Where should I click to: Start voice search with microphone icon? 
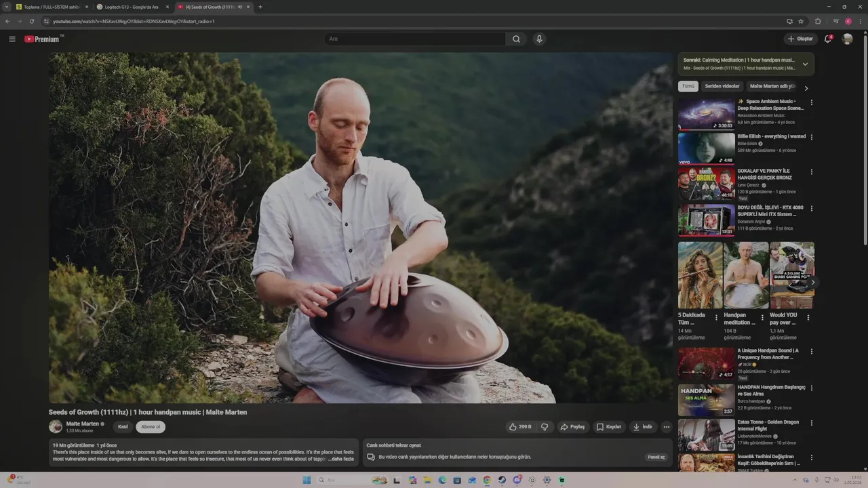tap(539, 39)
